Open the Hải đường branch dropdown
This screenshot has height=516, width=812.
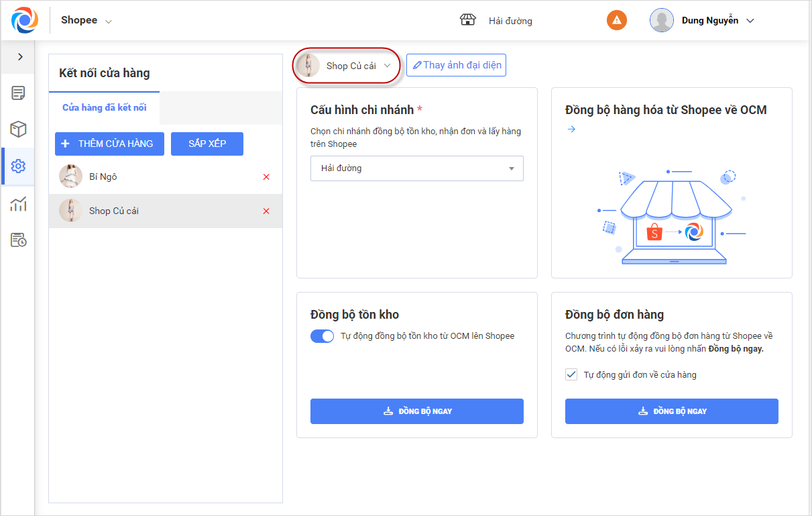pos(416,168)
